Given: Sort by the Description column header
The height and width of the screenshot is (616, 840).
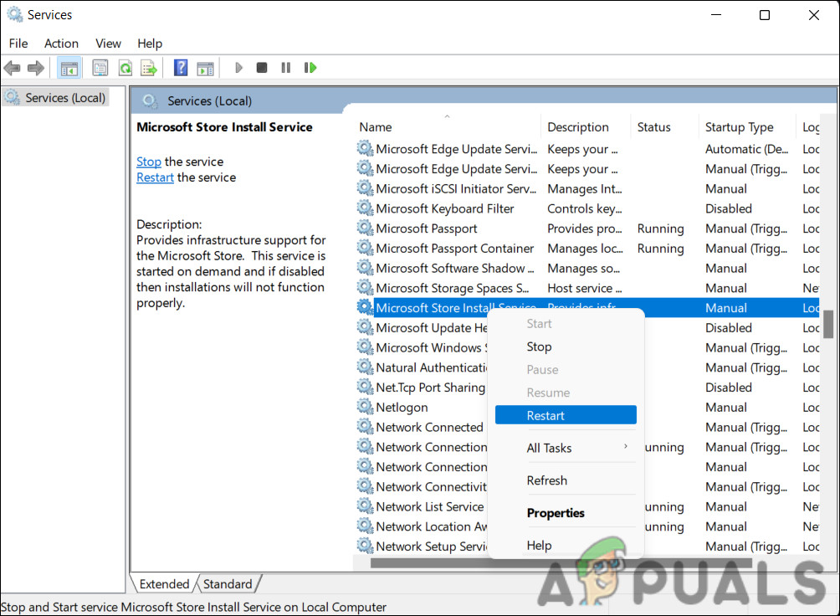Looking at the screenshot, I should (585, 127).
